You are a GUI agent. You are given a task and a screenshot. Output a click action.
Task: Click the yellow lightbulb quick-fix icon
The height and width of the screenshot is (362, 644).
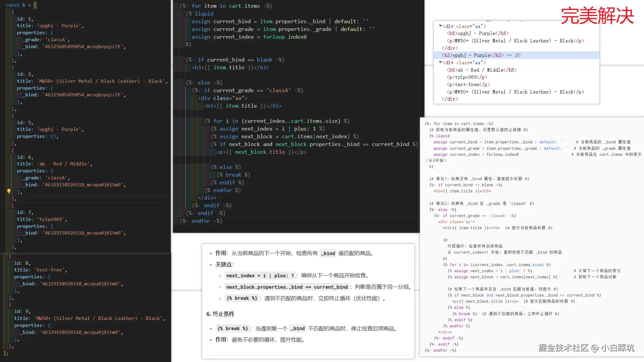coord(9,191)
